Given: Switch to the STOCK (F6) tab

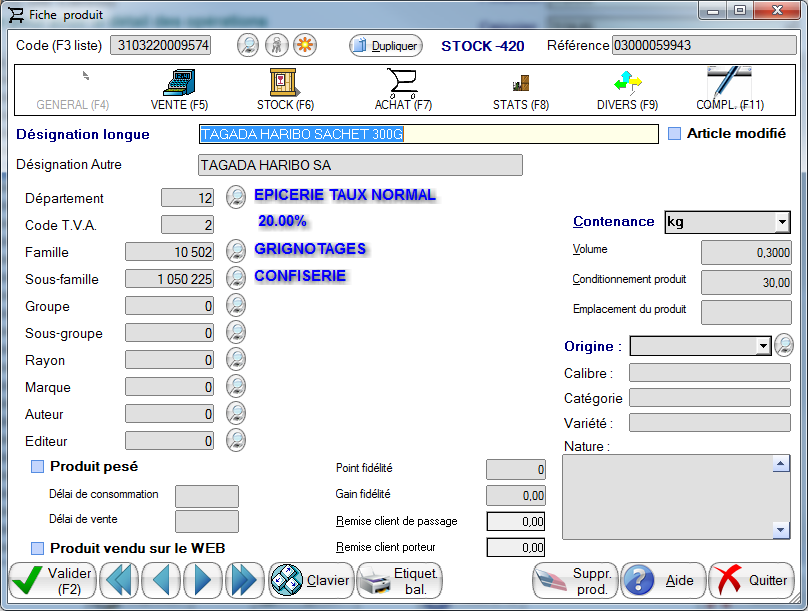Looking at the screenshot, I should click(284, 88).
